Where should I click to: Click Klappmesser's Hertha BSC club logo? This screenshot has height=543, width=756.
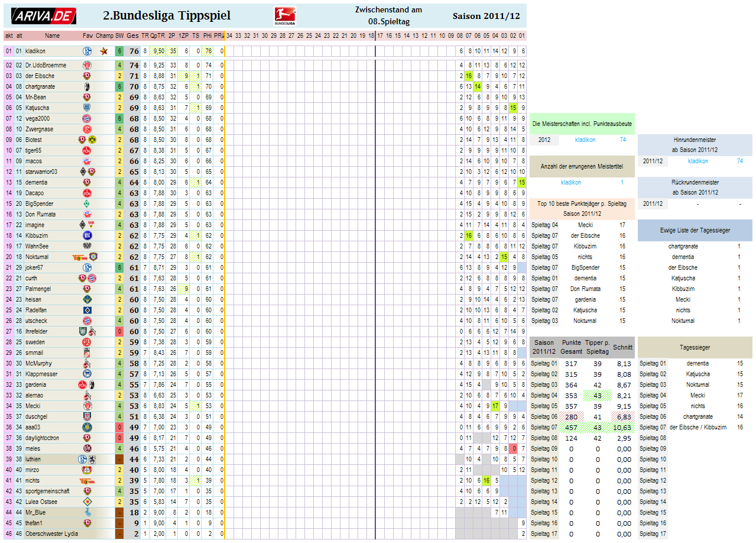(x=87, y=374)
